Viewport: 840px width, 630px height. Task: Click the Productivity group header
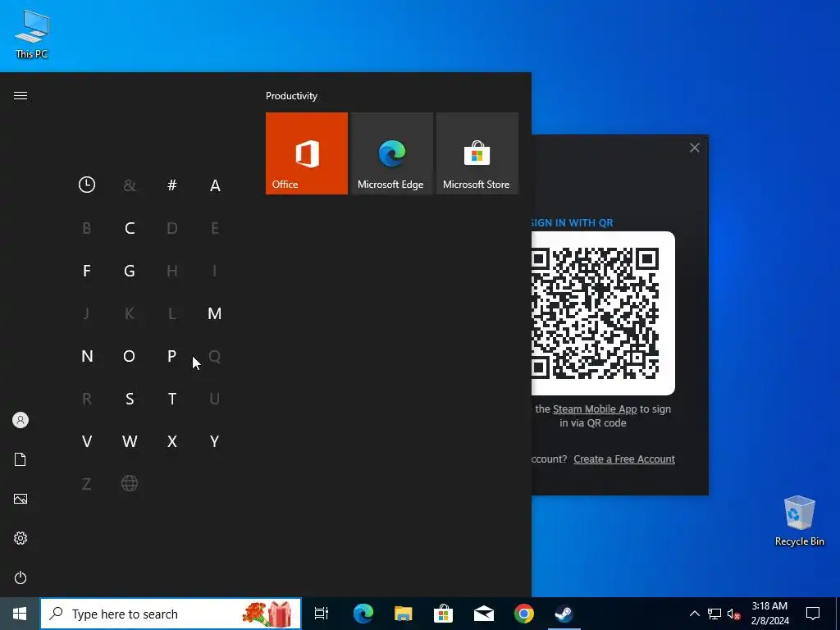(x=291, y=96)
